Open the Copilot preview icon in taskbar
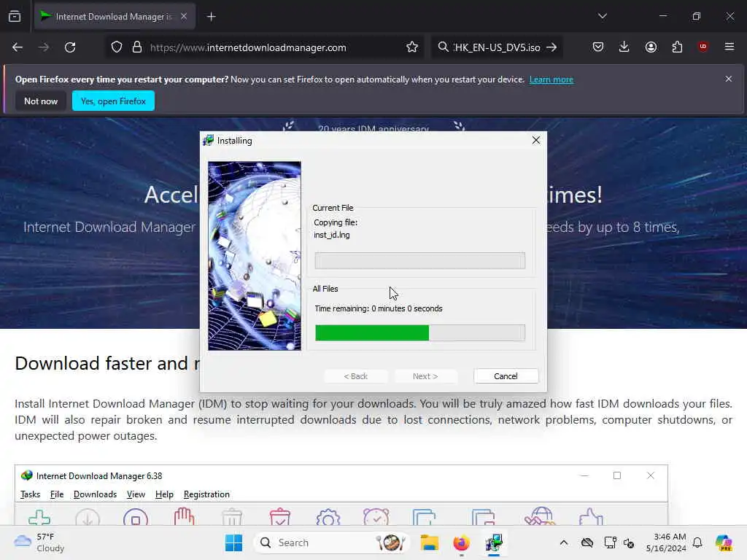This screenshot has height=560, width=747. click(x=724, y=542)
